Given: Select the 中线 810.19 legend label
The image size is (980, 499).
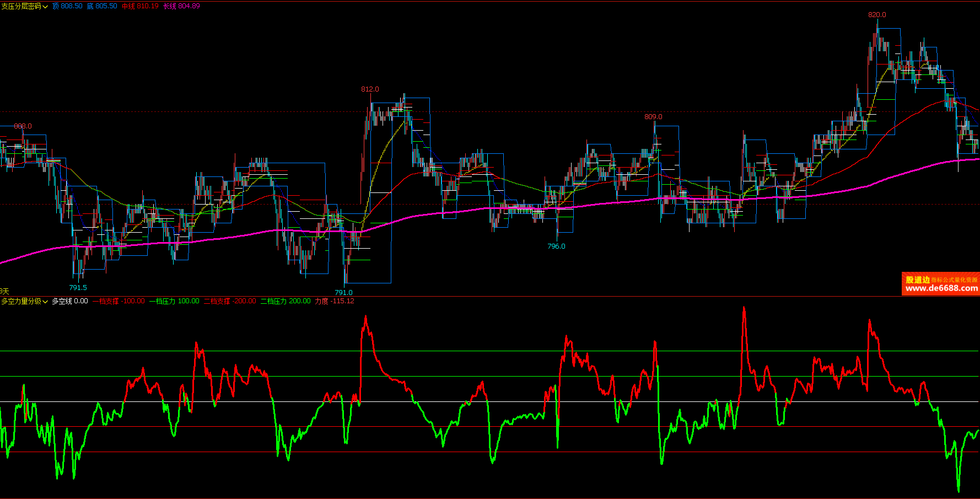Looking at the screenshot, I should click(x=140, y=6).
